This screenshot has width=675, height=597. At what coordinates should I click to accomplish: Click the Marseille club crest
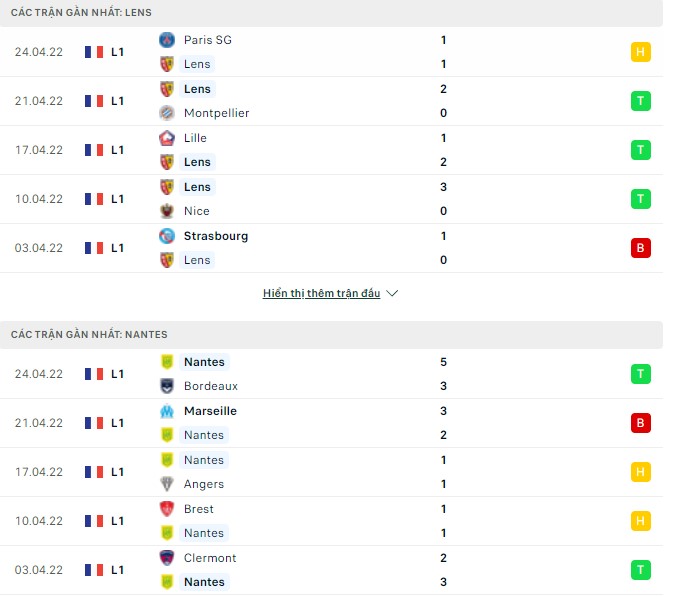click(x=167, y=411)
